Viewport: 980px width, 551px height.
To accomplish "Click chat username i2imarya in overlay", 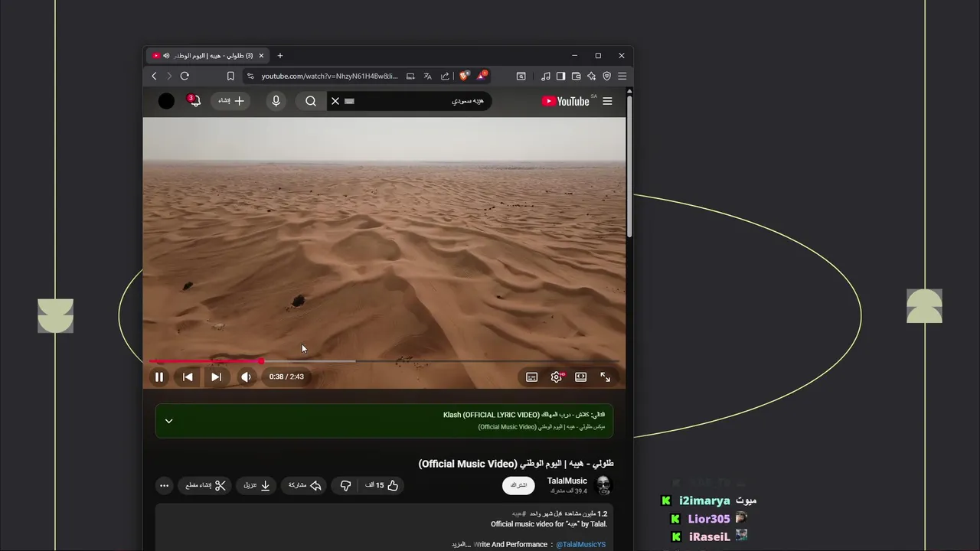I will tap(704, 500).
